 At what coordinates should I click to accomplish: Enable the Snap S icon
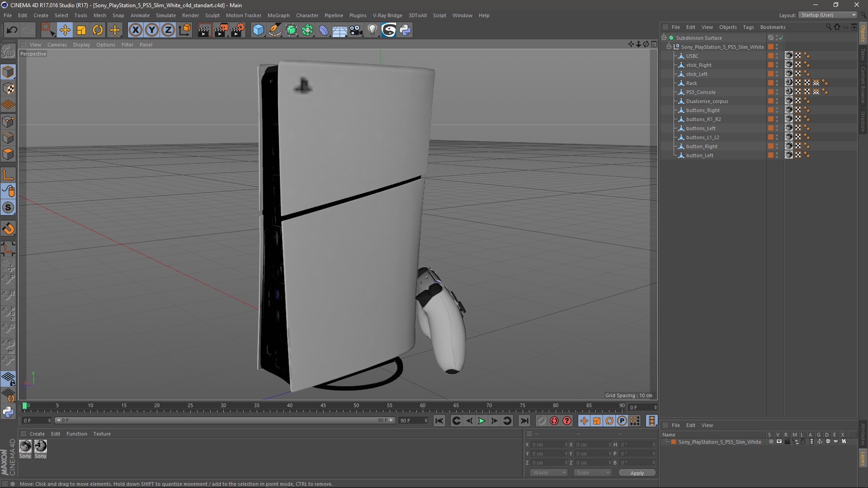pyautogui.click(x=8, y=208)
